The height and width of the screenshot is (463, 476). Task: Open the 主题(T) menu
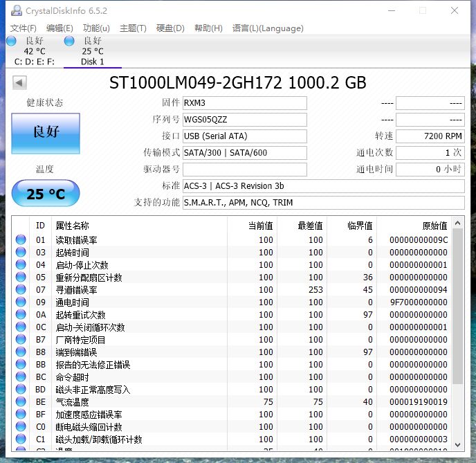point(133,28)
